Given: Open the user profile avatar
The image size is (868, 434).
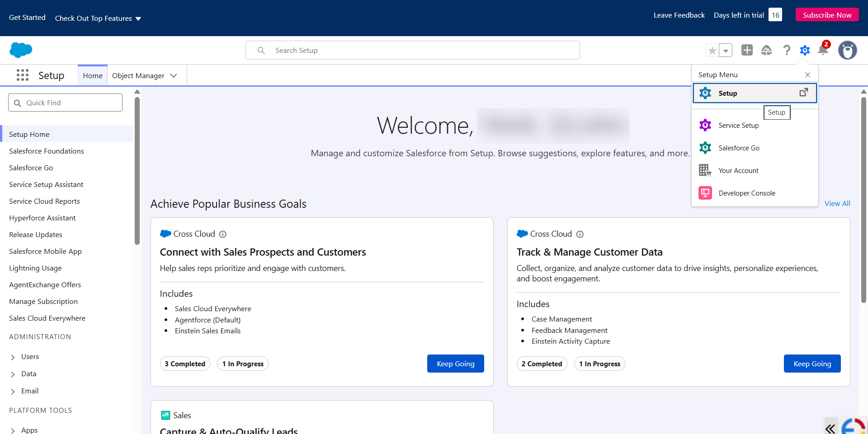Looking at the screenshot, I should point(848,50).
